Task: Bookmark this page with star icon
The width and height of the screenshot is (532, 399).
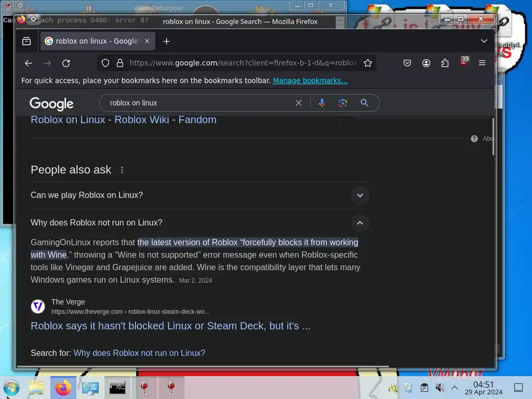Action: 368,63
